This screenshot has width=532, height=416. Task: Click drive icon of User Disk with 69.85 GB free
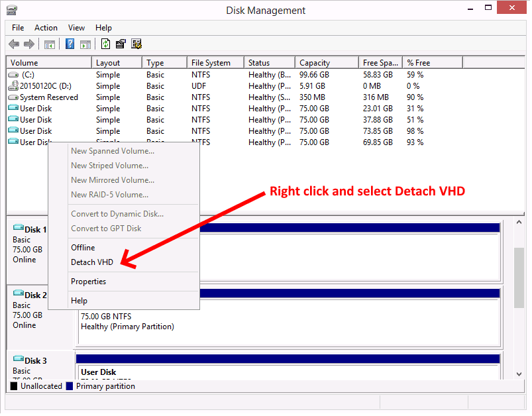(13, 142)
